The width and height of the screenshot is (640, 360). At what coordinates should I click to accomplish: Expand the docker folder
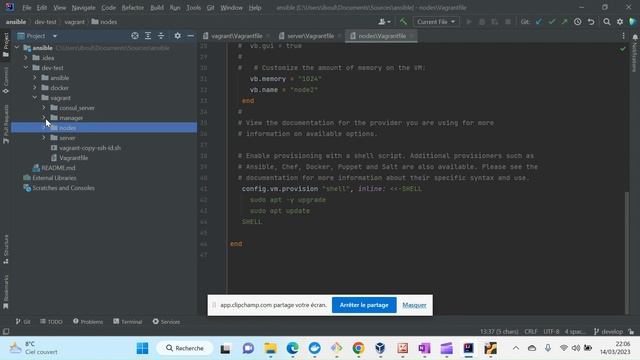point(35,88)
